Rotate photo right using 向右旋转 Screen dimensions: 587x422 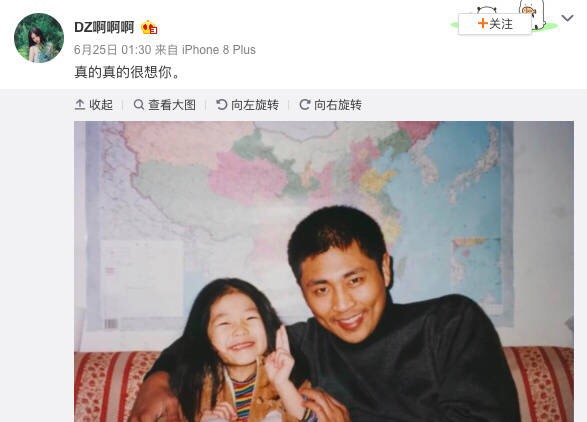[331, 105]
